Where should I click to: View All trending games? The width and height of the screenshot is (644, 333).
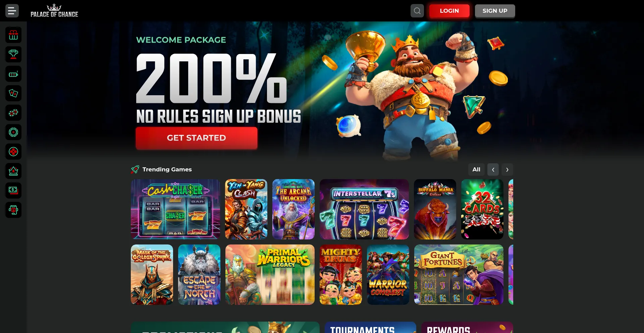(476, 170)
